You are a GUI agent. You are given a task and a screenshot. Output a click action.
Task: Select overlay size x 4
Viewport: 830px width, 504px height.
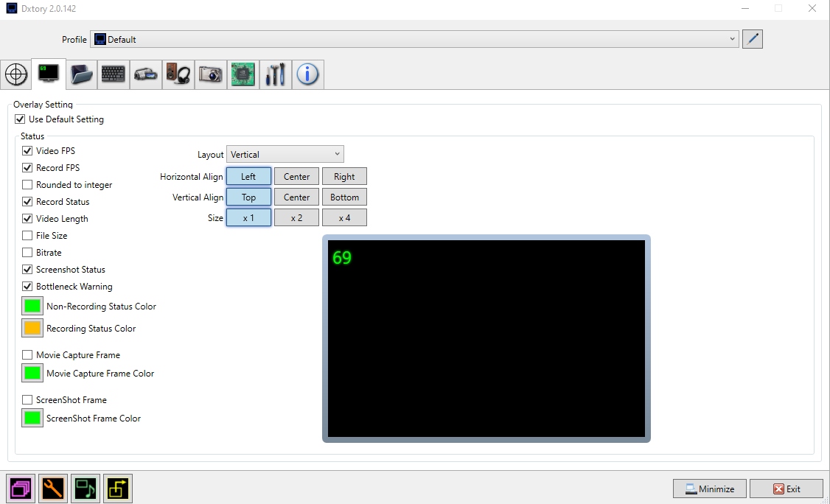tap(344, 217)
